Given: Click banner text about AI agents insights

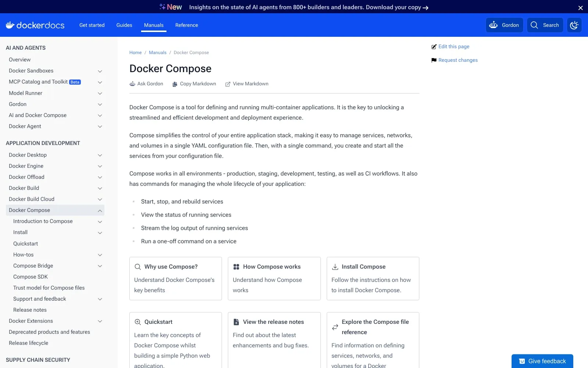Looking at the screenshot, I should click(x=305, y=7).
